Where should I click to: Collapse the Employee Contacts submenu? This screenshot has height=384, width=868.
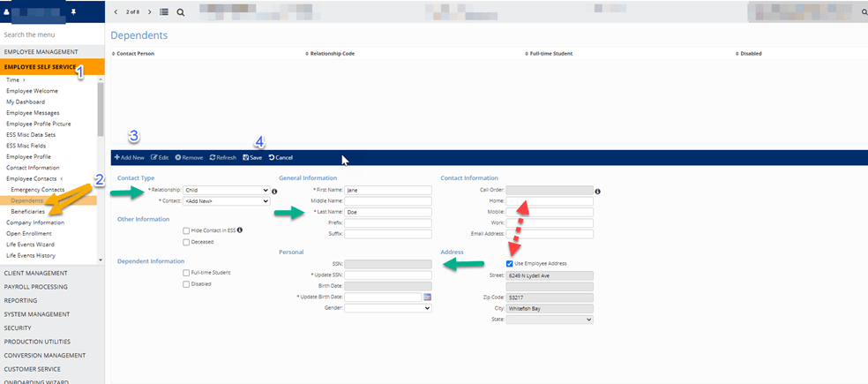tap(34, 178)
